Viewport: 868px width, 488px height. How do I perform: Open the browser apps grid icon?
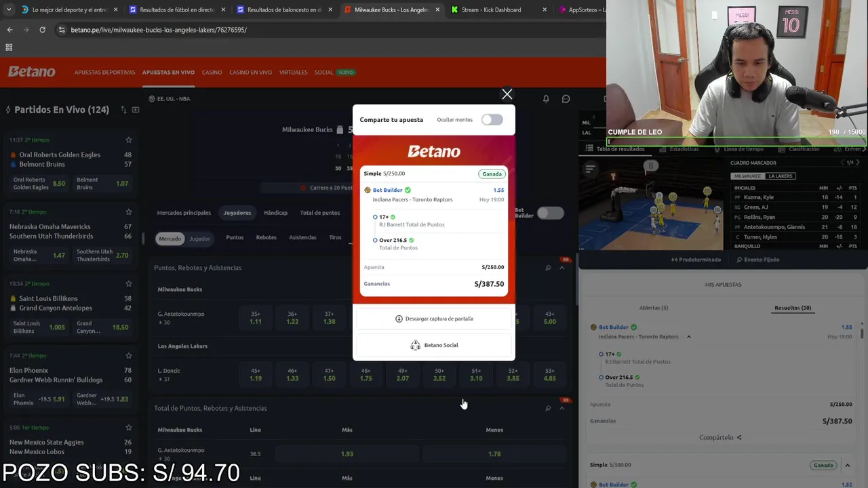click(9, 47)
